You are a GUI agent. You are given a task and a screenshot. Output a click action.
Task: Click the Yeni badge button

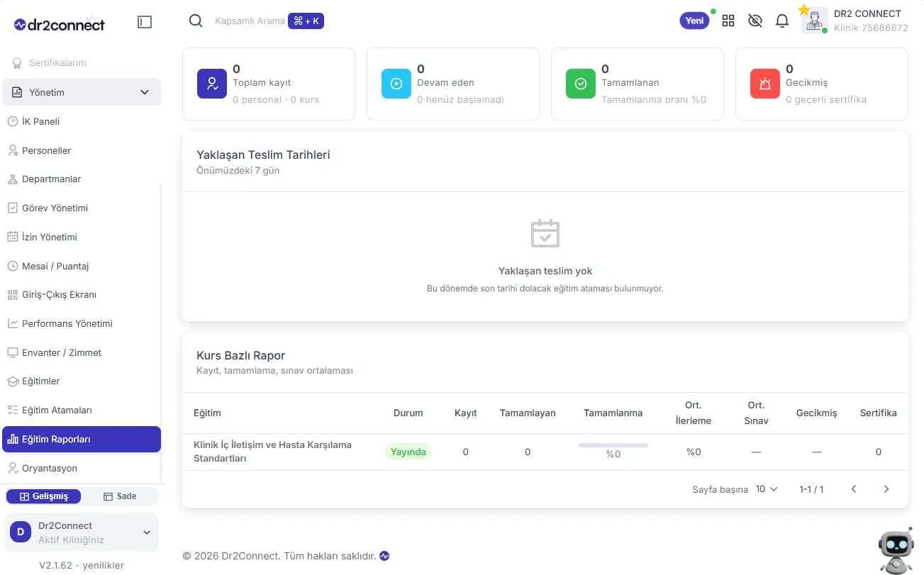[x=695, y=21]
